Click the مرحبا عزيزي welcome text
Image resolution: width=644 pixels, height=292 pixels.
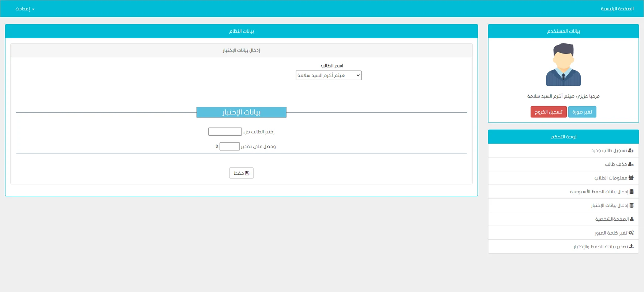tap(563, 96)
